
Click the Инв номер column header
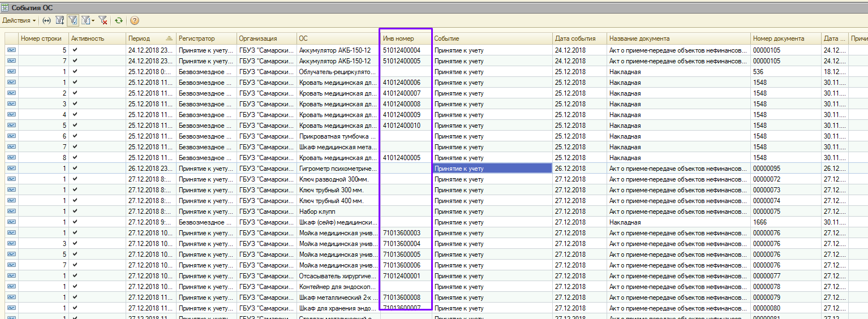398,38
